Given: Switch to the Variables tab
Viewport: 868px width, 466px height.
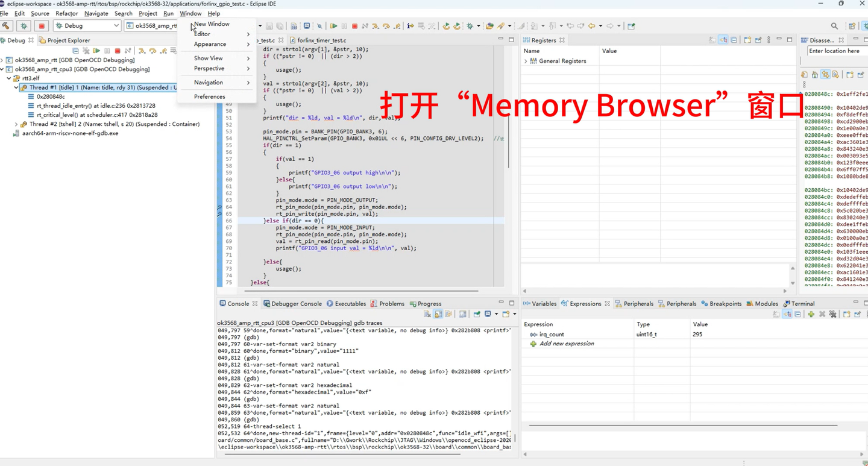Looking at the screenshot, I should click(540, 304).
